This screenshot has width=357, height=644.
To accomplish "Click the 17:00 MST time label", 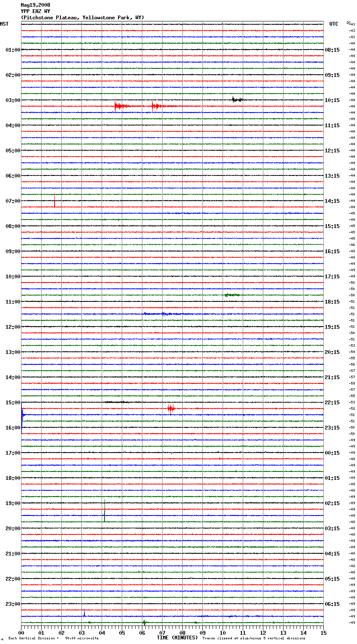I will coord(13,453).
